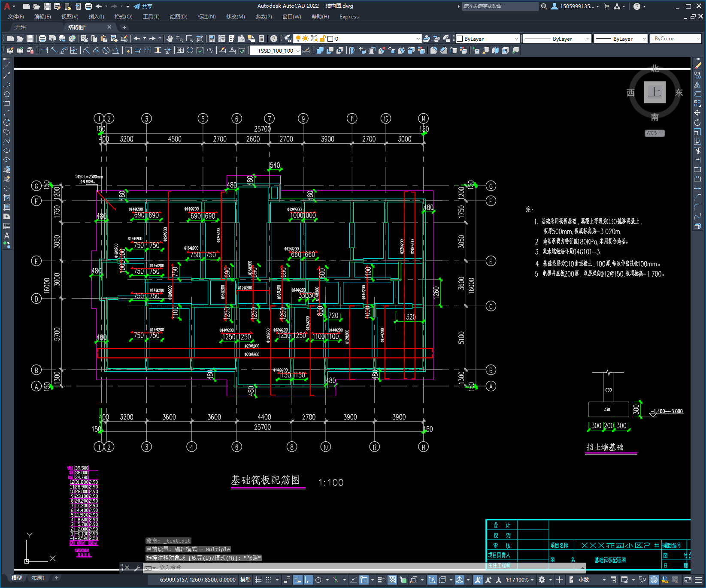Click the layer 0 color swatch square
706x588 pixels.
pos(330,39)
